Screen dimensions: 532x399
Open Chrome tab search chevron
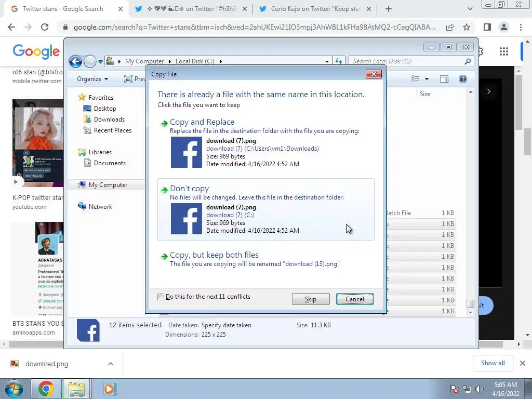(470, 9)
